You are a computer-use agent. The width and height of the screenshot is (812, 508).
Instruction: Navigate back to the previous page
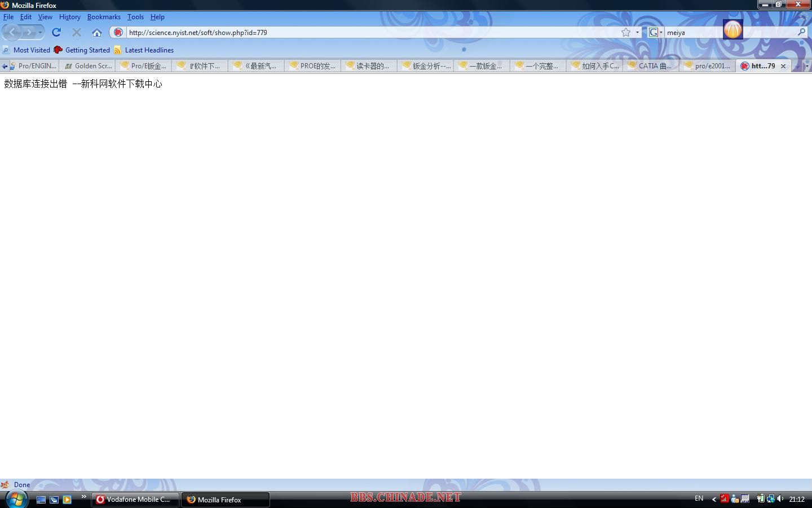13,32
